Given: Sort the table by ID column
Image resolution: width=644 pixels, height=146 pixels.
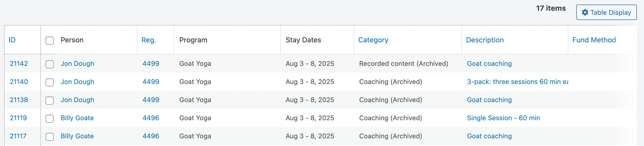Looking at the screenshot, I should [x=12, y=40].
